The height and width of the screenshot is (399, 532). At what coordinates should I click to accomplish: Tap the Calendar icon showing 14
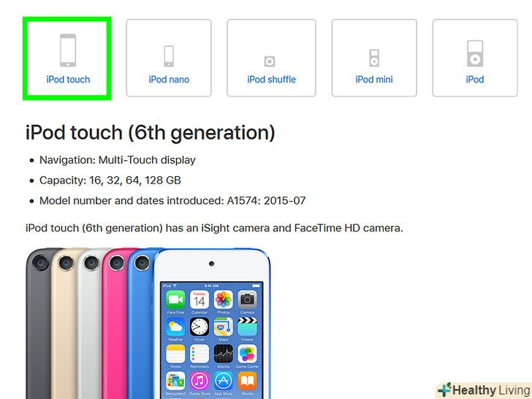click(x=199, y=300)
